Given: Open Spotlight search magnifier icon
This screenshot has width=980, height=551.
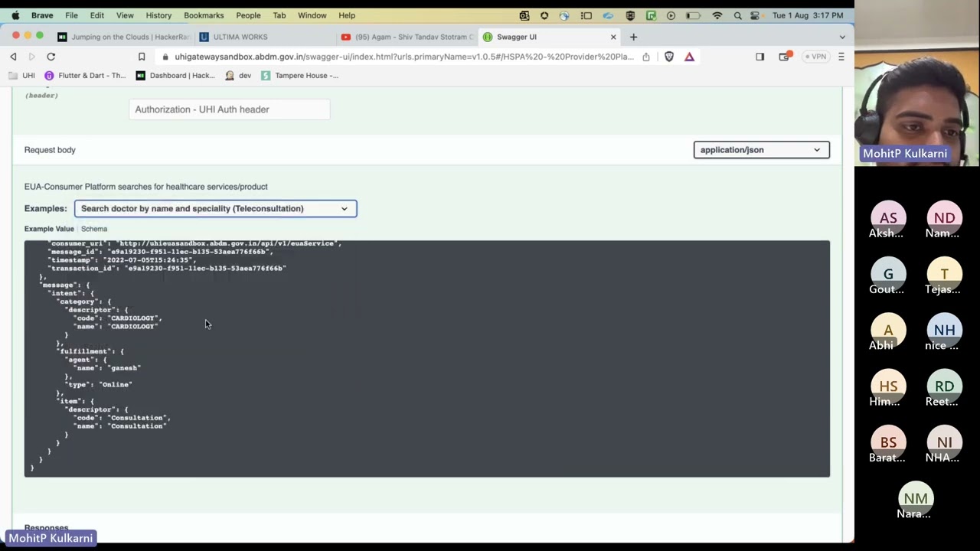Looking at the screenshot, I should pos(737,15).
